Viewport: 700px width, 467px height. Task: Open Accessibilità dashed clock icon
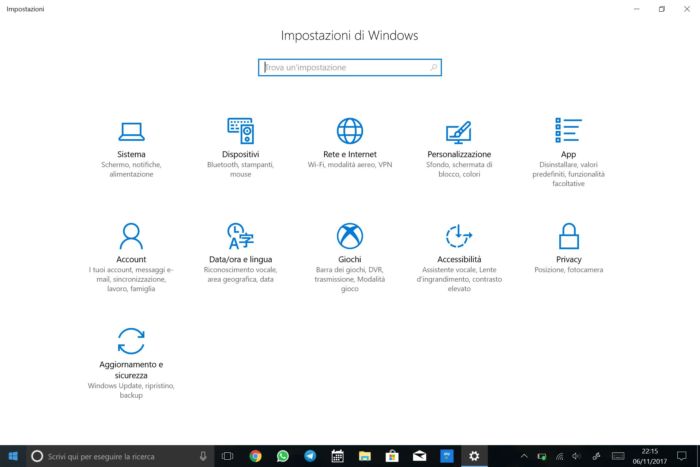[459, 236]
